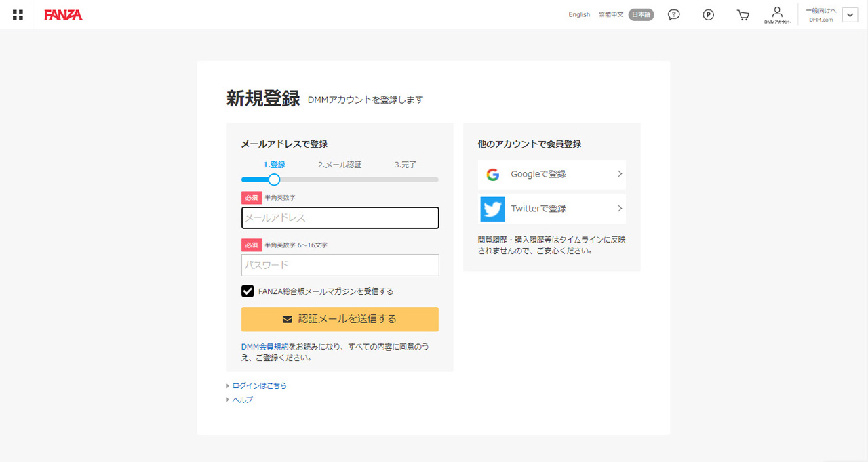
Task: Open the points P icon
Action: point(708,15)
